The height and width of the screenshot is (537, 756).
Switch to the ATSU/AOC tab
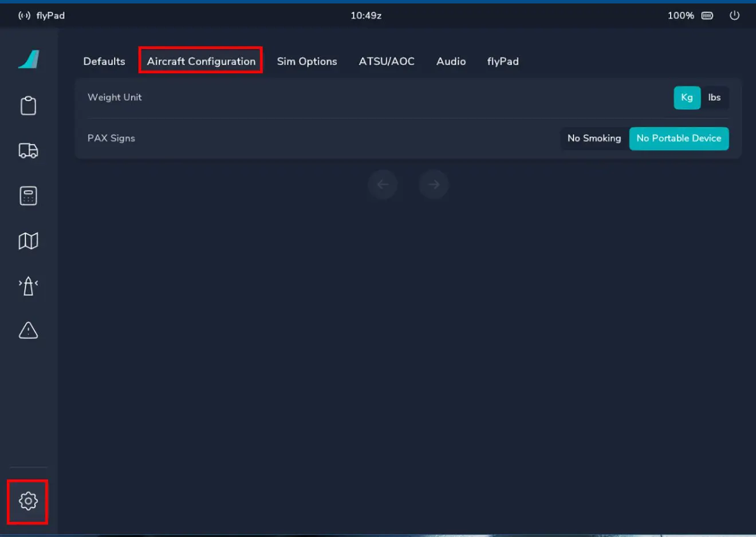(x=387, y=61)
